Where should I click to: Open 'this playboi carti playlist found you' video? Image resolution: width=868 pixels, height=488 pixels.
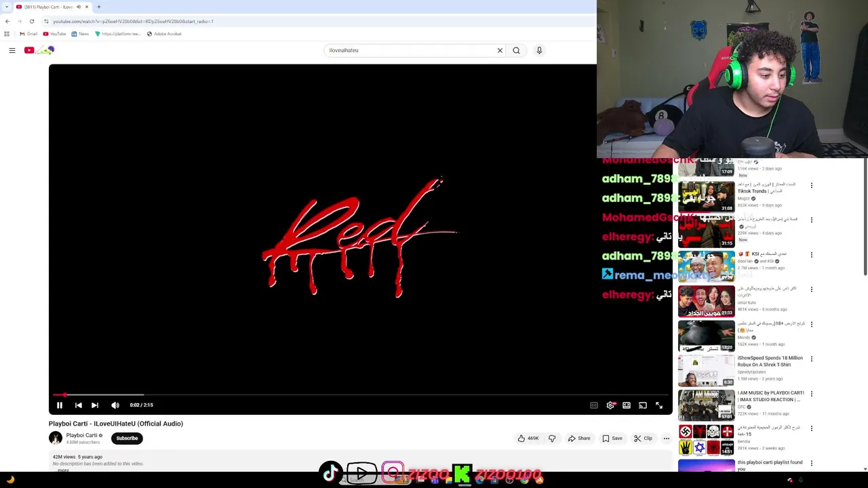[x=770, y=465]
